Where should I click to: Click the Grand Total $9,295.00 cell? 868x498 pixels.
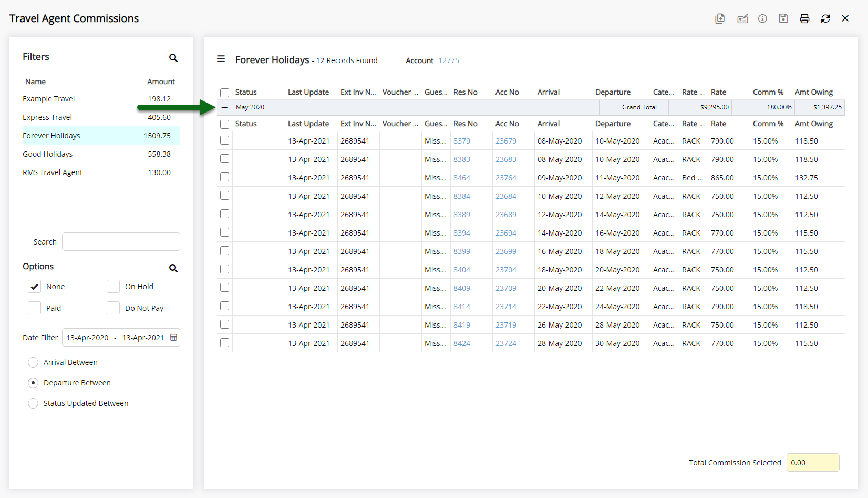click(700, 107)
